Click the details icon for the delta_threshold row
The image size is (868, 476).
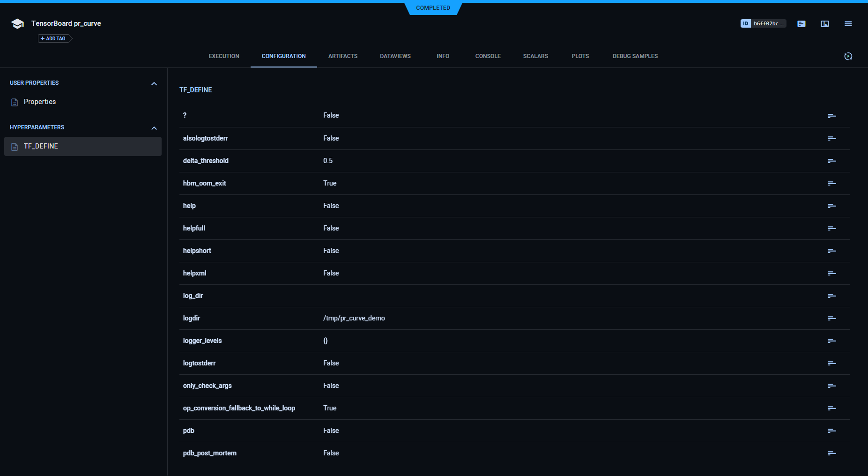(831, 161)
